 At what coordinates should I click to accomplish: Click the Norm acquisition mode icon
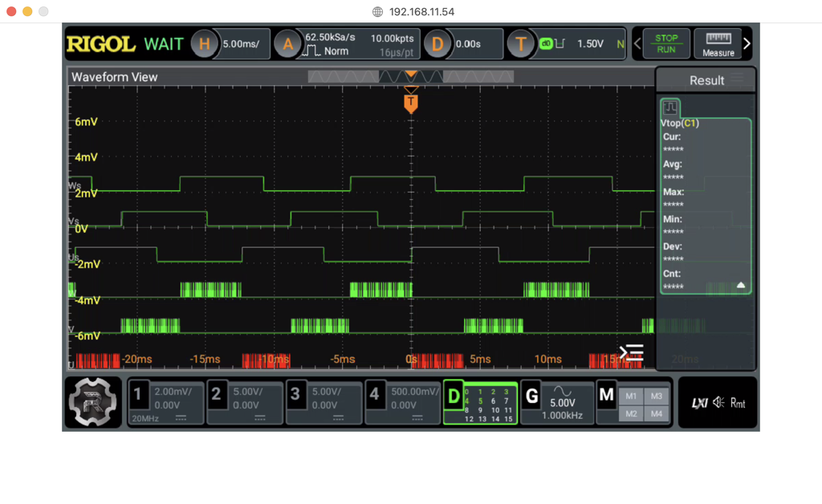pyautogui.click(x=313, y=51)
